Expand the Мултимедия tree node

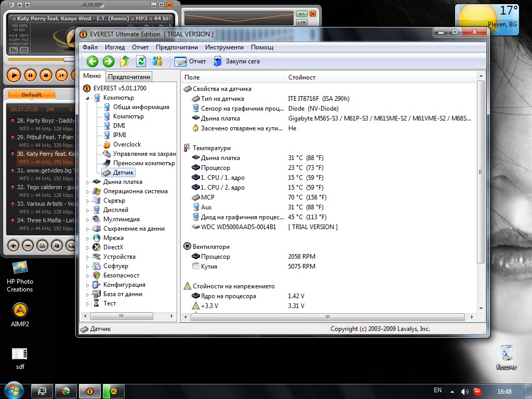(87, 220)
